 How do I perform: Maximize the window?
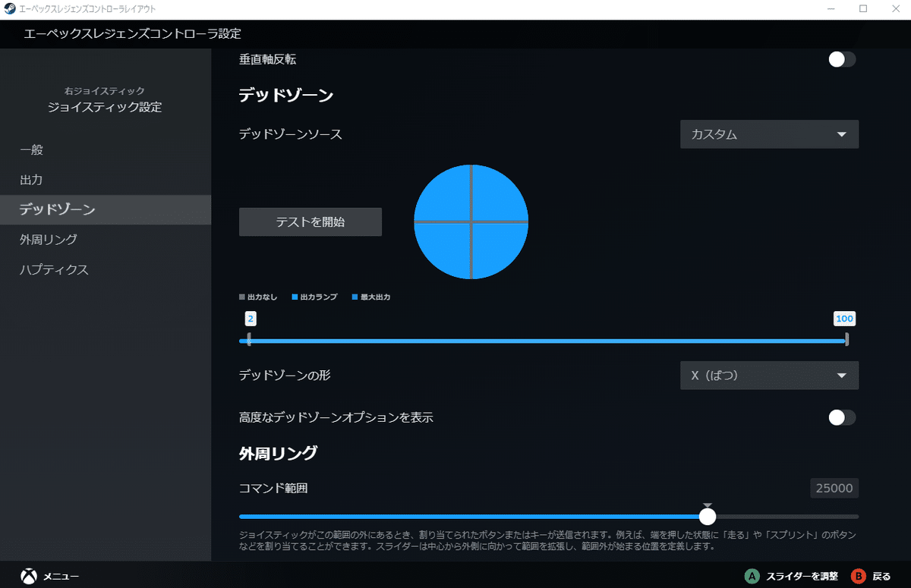tap(863, 8)
